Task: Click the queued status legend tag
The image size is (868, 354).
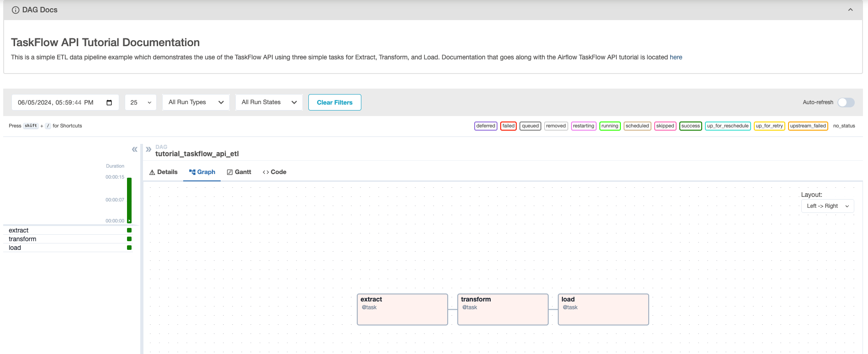Action: [530, 126]
